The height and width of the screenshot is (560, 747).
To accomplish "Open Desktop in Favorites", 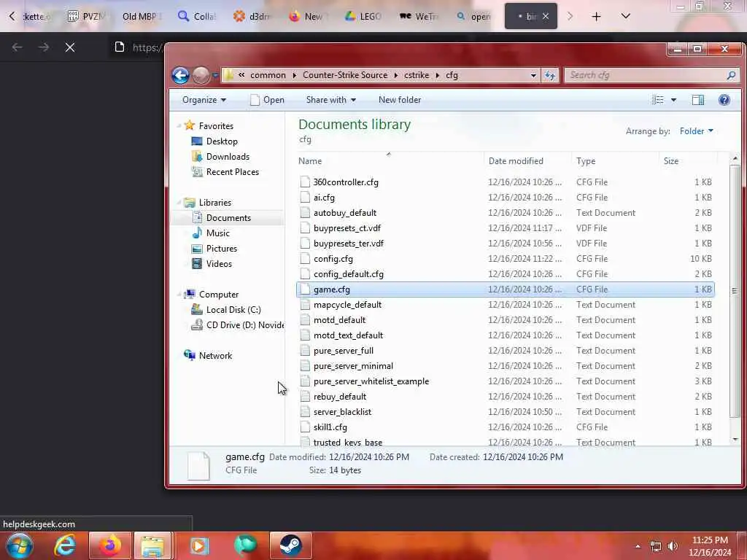I will point(222,141).
